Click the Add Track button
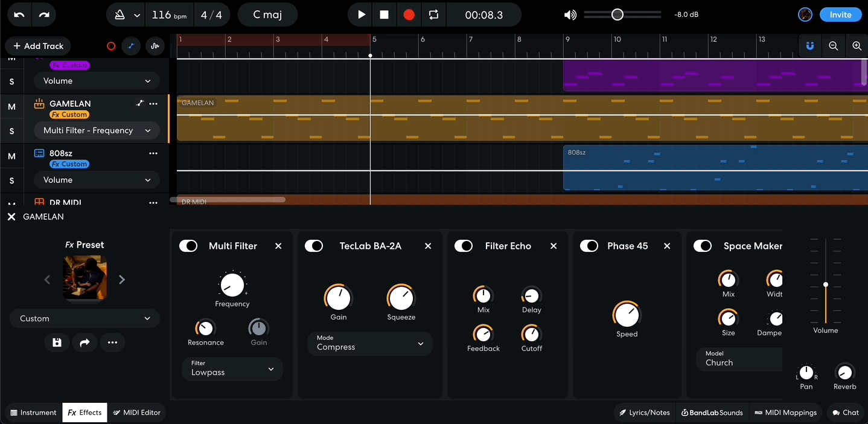Screen dimensions: 868x424 coord(37,45)
